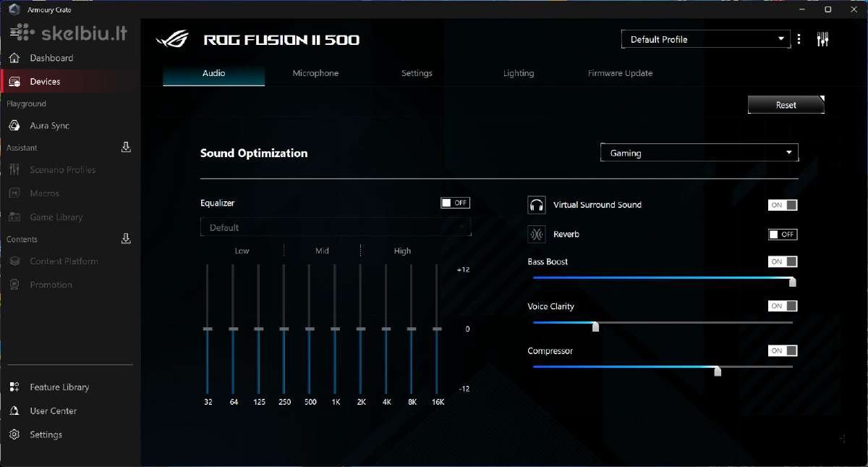Click the Aura Sync label
Screen dimensions: 868x467
coord(50,126)
